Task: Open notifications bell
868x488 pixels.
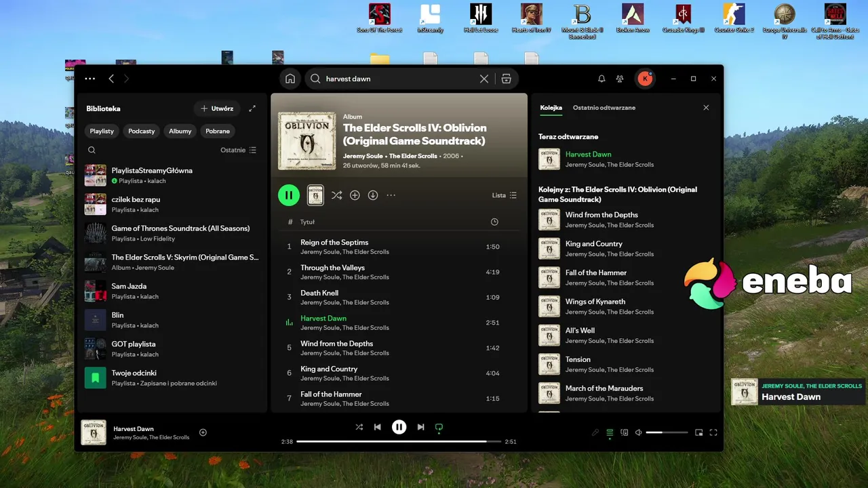Action: coord(601,79)
